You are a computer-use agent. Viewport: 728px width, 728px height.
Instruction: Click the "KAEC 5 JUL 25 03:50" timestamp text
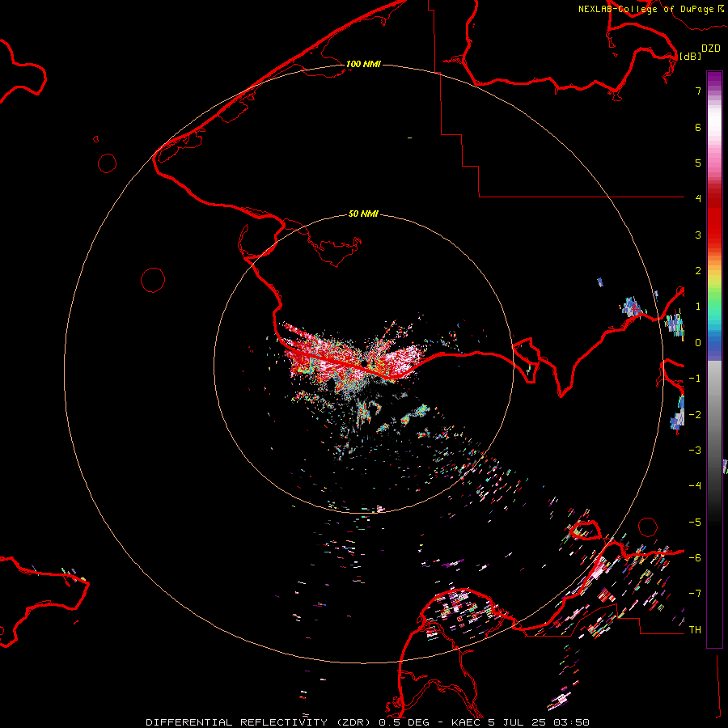[520, 722]
